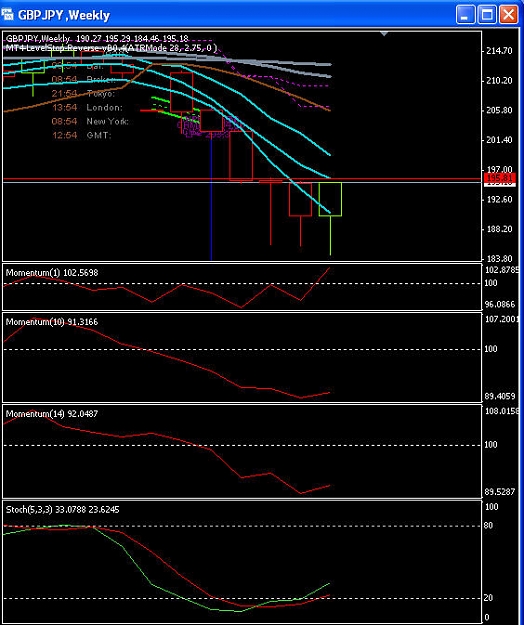Click the 96.0866 Momentum(1) scale value
524x625 pixels.
pos(500,305)
